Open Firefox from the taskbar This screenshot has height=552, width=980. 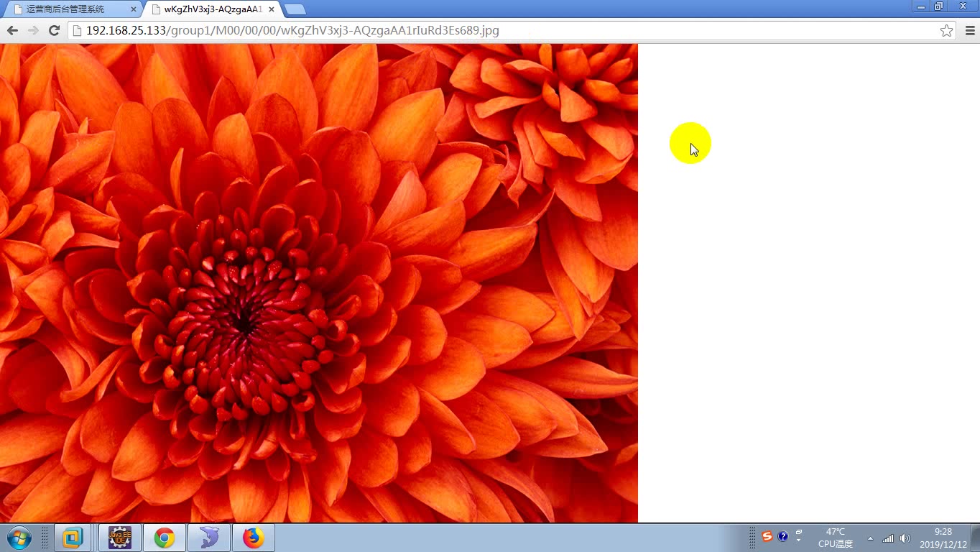click(254, 538)
